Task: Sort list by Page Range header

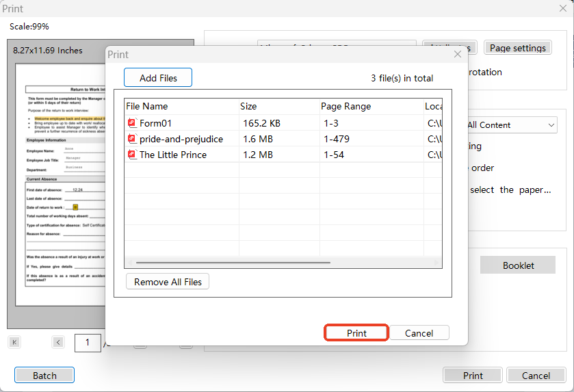Action: pos(371,106)
